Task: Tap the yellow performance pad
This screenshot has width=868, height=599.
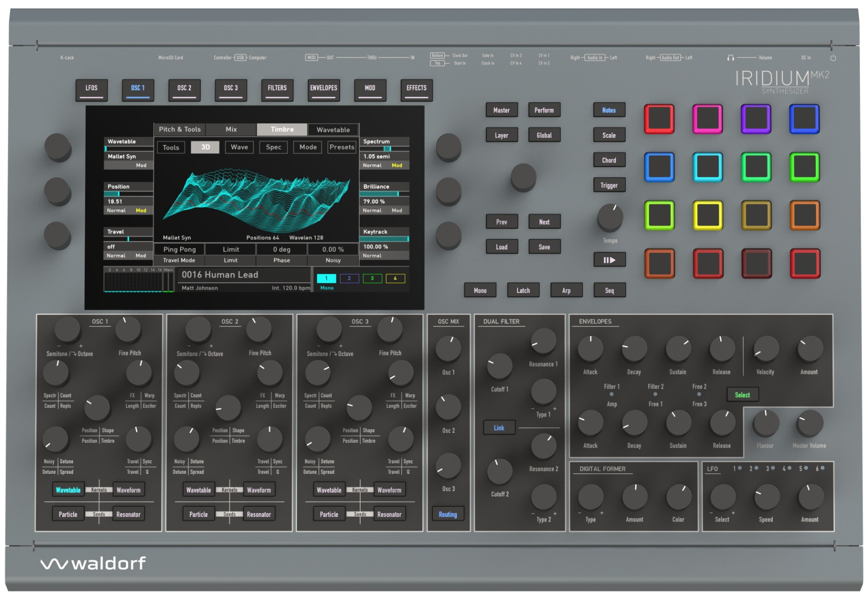Action: 707,215
